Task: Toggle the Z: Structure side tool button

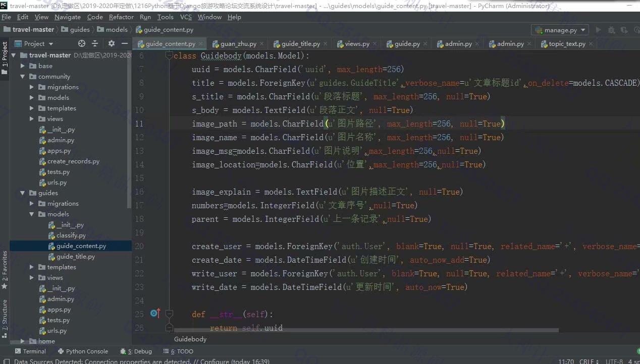Action: click(5, 318)
